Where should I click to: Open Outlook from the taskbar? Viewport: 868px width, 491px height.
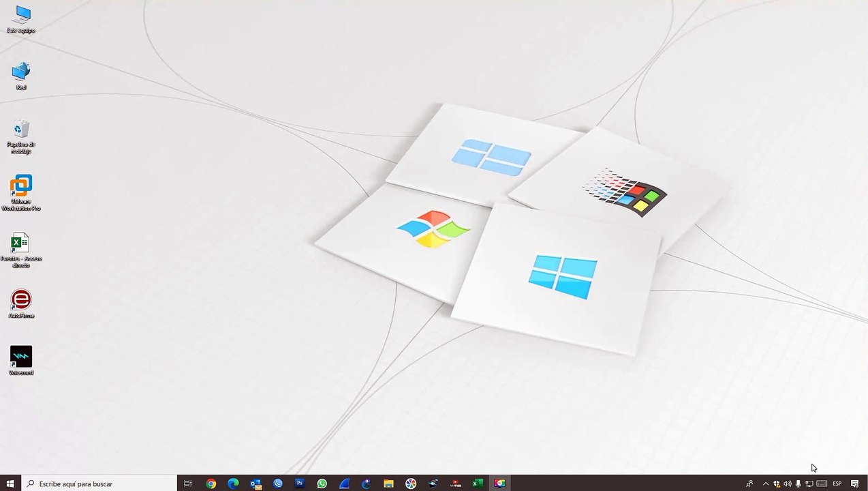pos(255,483)
